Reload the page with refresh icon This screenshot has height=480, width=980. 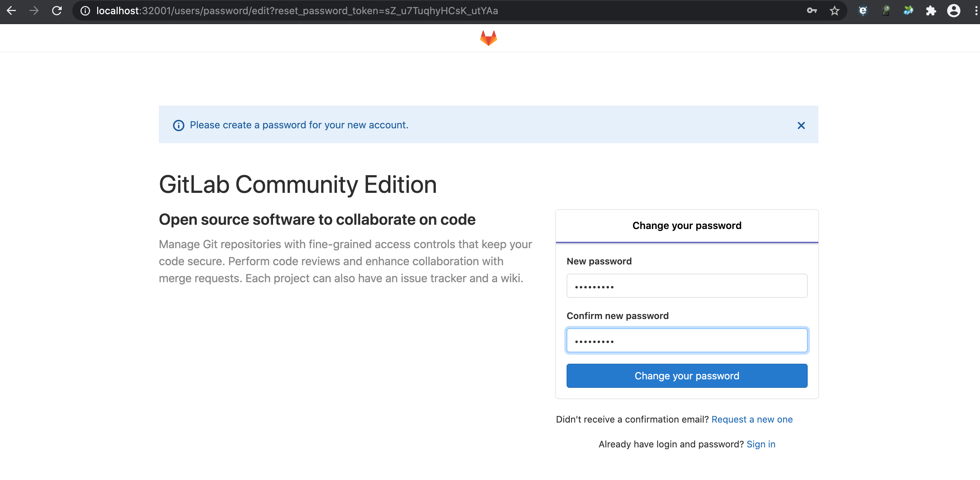point(57,11)
